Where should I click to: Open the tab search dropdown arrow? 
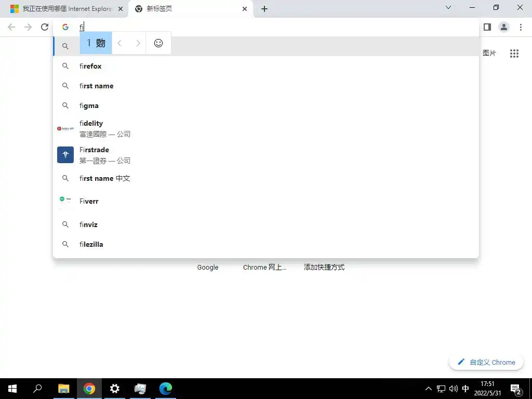448,7
